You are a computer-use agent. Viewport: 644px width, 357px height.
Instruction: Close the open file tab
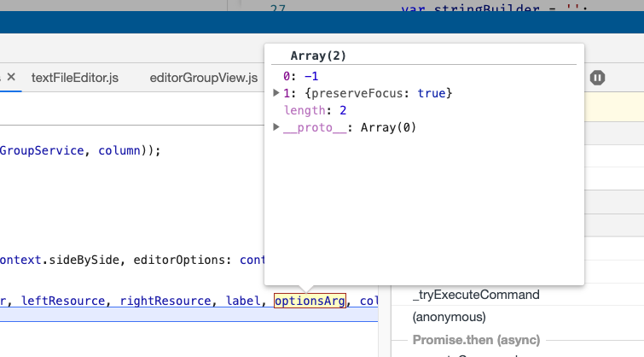[x=11, y=77]
